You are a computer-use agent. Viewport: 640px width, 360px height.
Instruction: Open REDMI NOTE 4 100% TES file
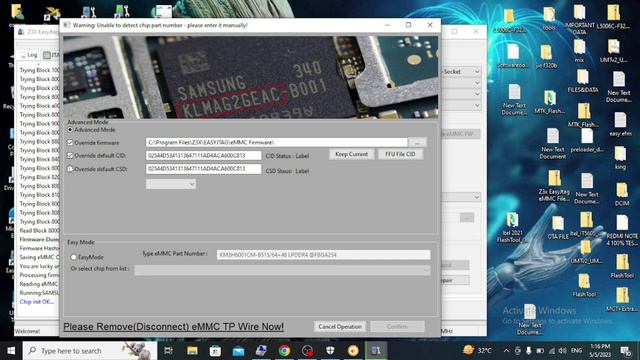pyautogui.click(x=622, y=231)
